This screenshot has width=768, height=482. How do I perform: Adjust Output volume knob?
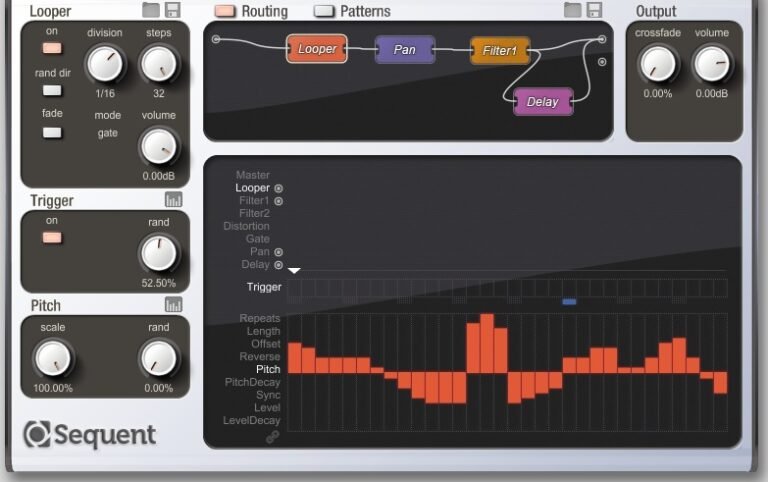[712, 64]
